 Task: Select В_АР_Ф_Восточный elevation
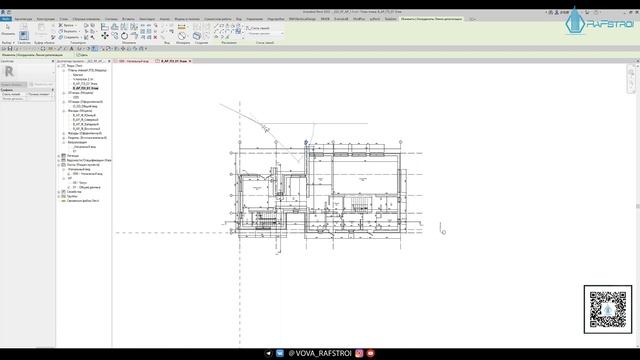(x=86, y=129)
